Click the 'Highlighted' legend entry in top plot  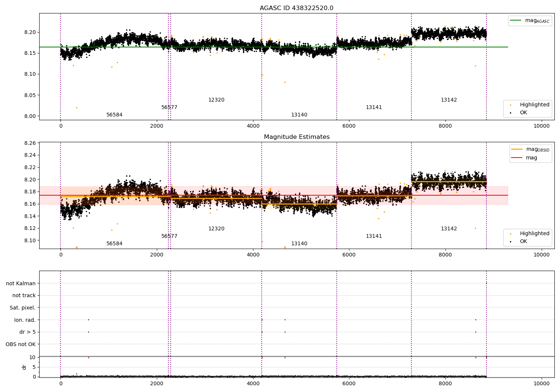click(x=530, y=105)
